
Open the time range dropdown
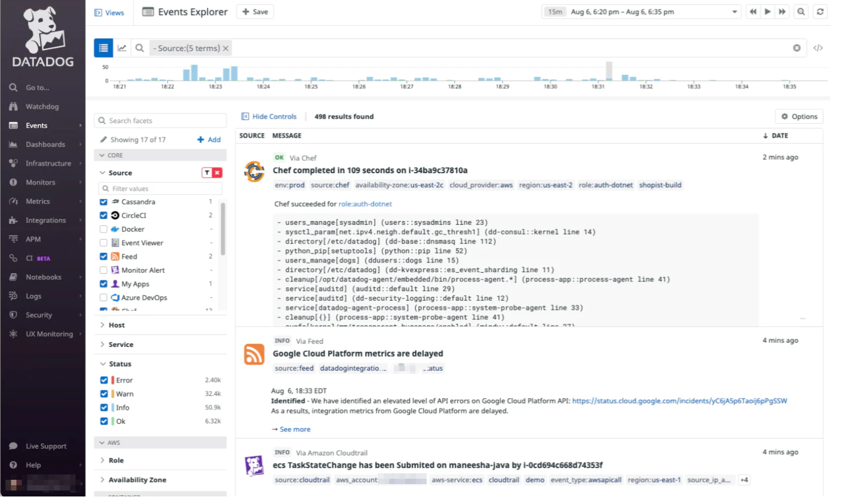point(734,12)
